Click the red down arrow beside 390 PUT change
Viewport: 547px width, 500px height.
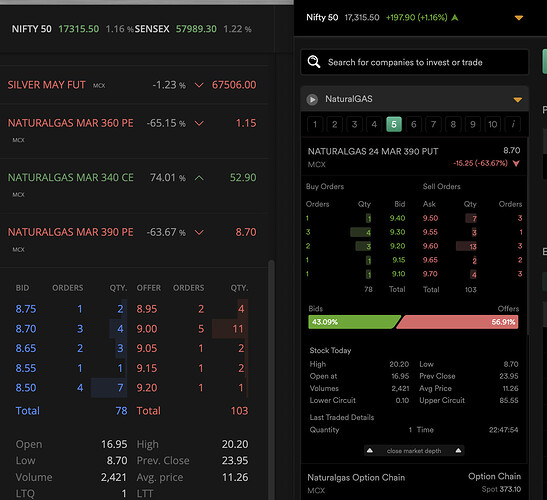tap(516, 163)
